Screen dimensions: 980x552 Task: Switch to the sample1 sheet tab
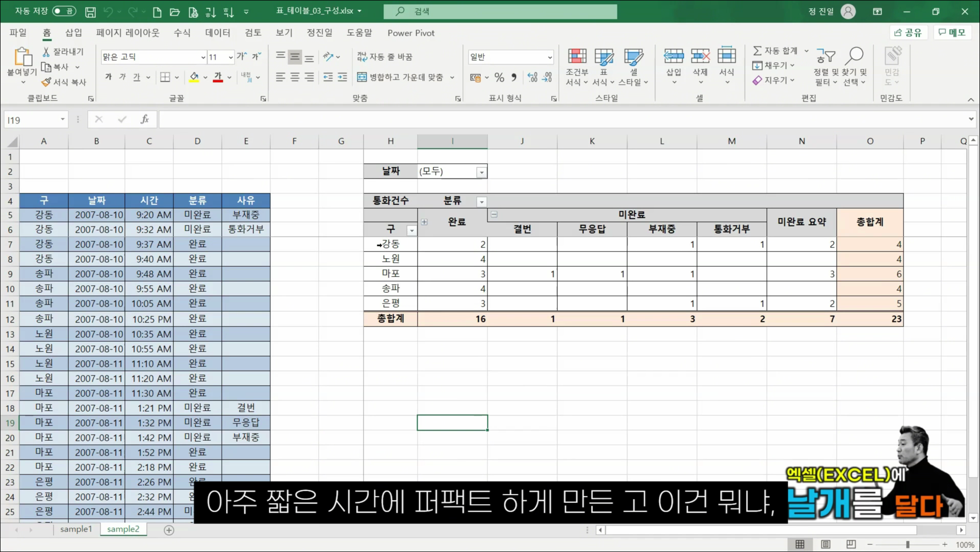point(75,529)
